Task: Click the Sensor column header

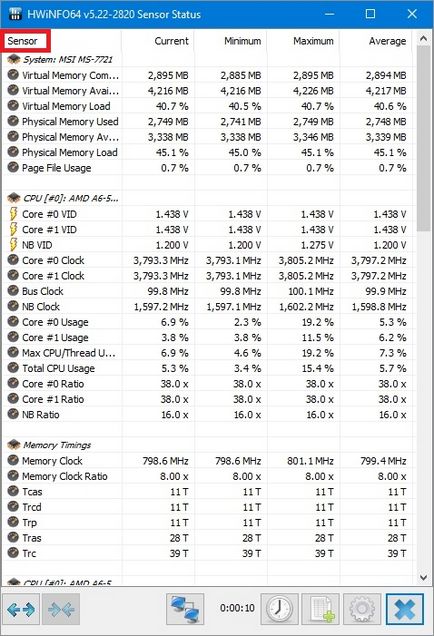Action: [23, 41]
